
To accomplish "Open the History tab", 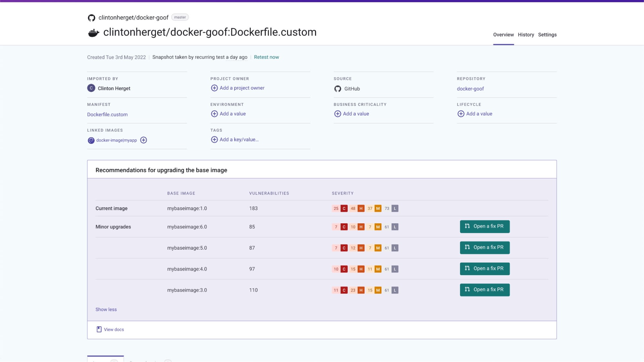I will point(526,35).
